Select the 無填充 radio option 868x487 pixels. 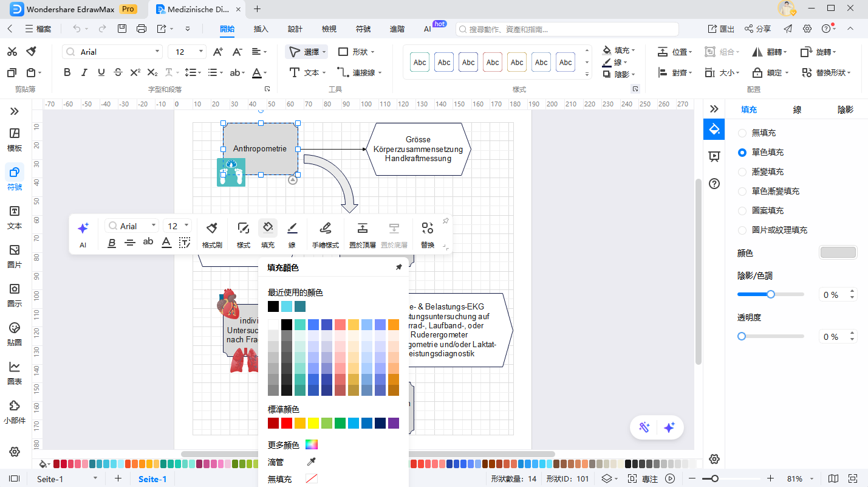click(x=742, y=133)
